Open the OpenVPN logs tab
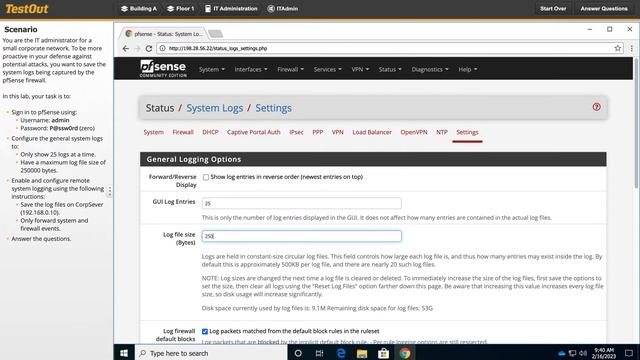This screenshot has height=360, width=640. (413, 132)
